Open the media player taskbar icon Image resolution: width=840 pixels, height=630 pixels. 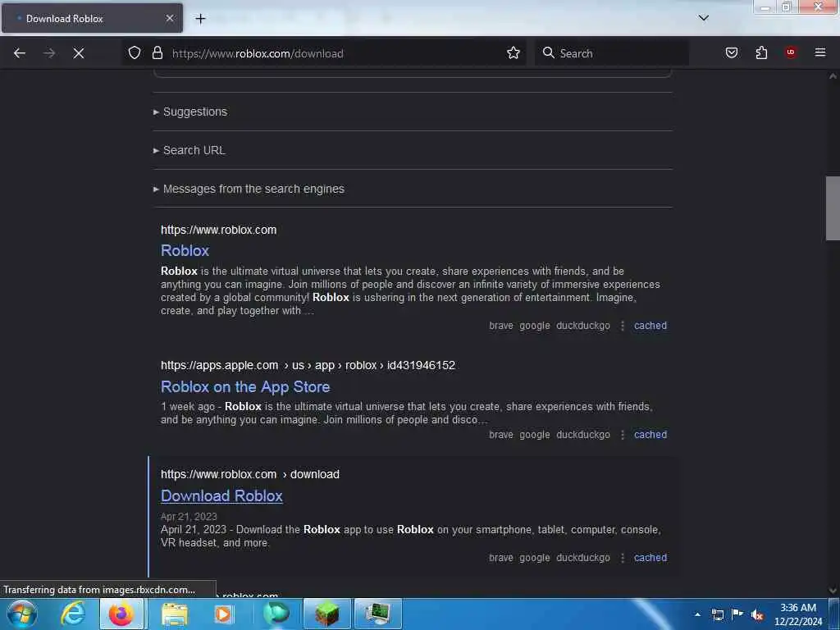coord(223,614)
